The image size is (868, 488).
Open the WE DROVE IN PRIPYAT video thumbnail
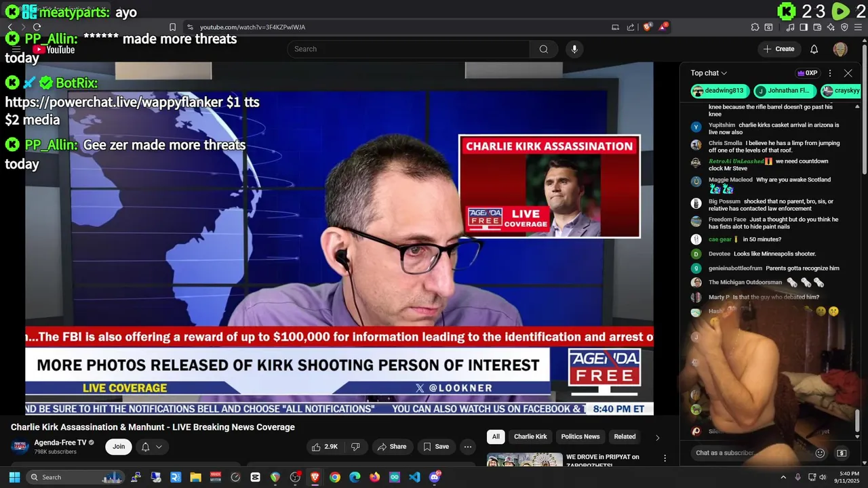pos(525,460)
